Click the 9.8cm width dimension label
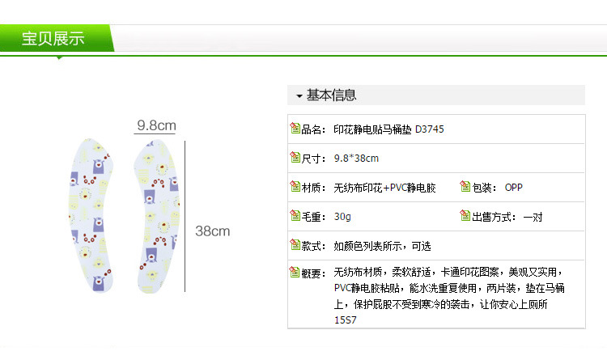Viewport: 607px width, 364px height. [156, 125]
